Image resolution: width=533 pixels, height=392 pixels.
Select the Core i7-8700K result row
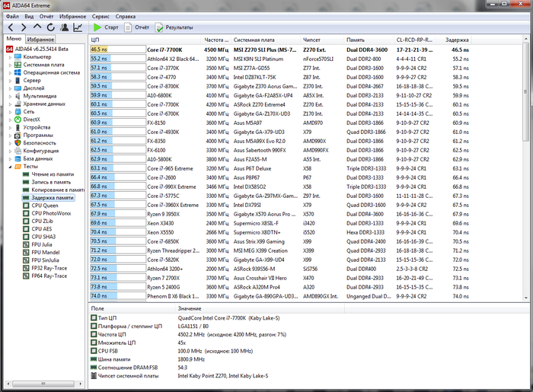point(279,86)
